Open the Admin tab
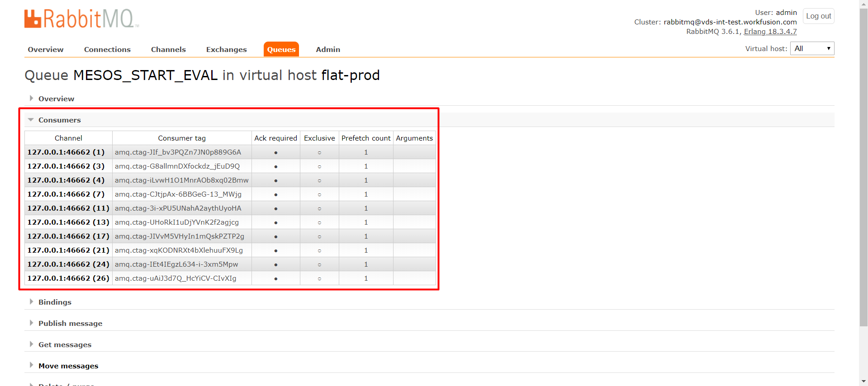The width and height of the screenshot is (868, 386). [328, 49]
